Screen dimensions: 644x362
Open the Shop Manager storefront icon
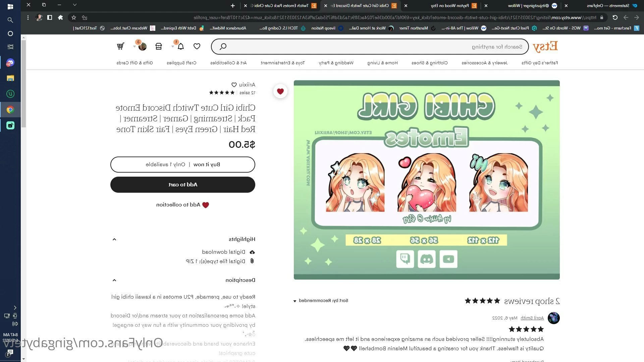tap(159, 46)
